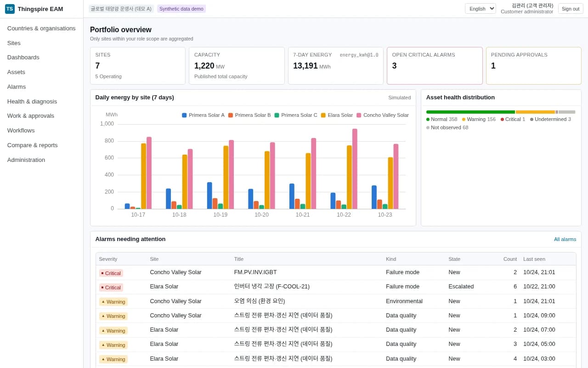This screenshot has width=588, height=368.
Task: Click the All alarms link
Action: pyautogui.click(x=565, y=239)
